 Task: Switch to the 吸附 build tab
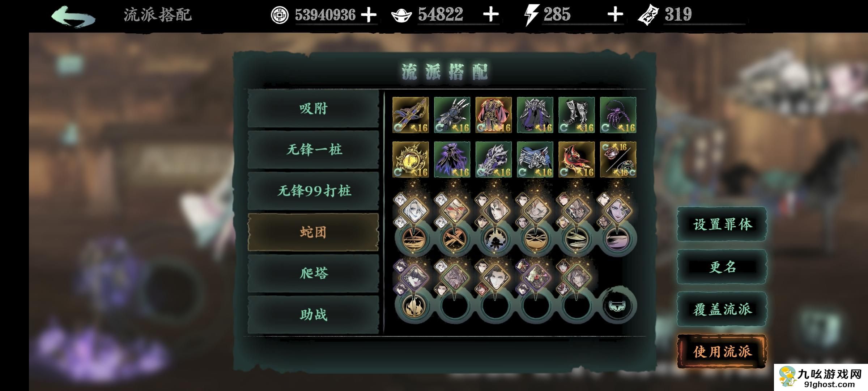coord(313,109)
